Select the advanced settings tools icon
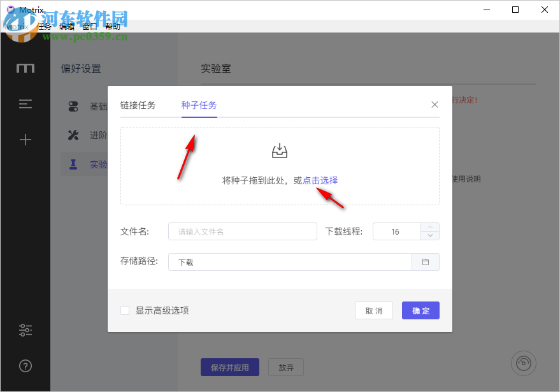 click(73, 135)
